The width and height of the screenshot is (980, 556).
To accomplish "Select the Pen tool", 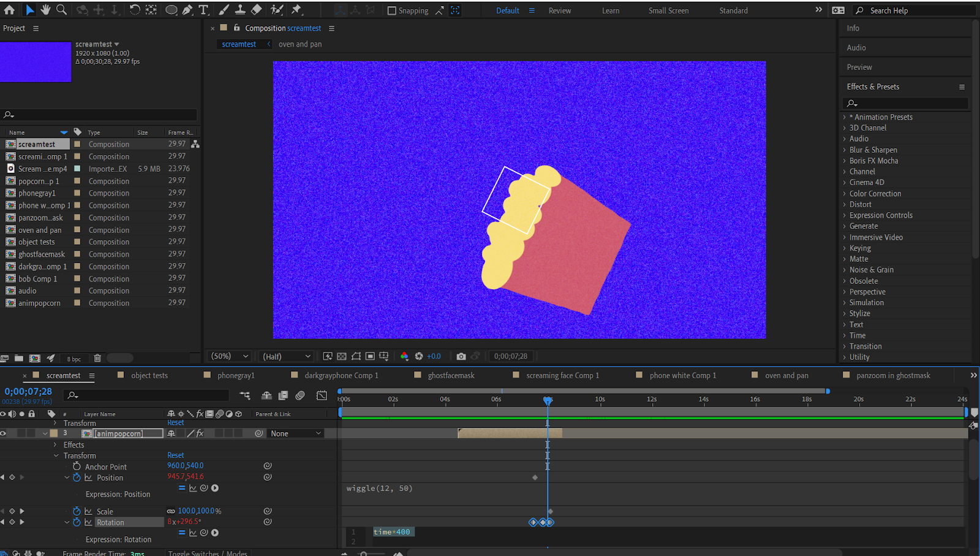I will point(187,10).
